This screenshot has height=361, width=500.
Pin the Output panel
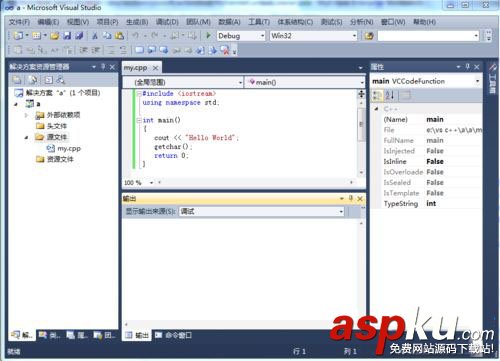(351, 198)
